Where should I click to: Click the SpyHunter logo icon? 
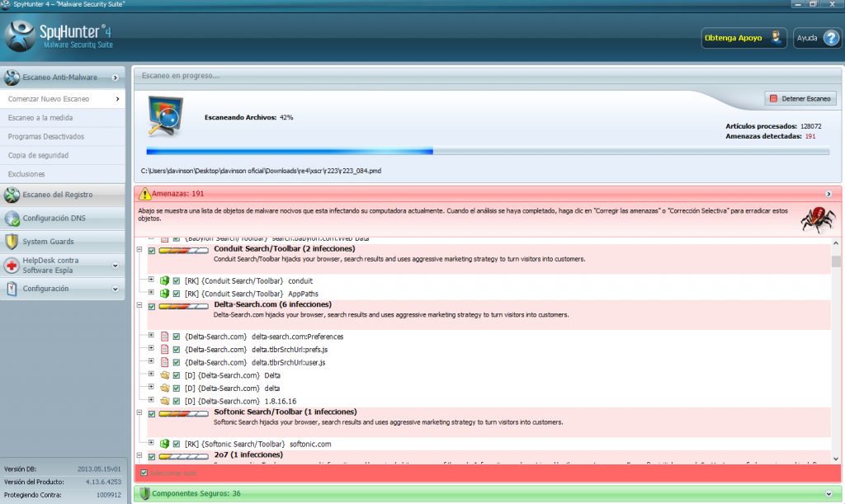pos(20,36)
